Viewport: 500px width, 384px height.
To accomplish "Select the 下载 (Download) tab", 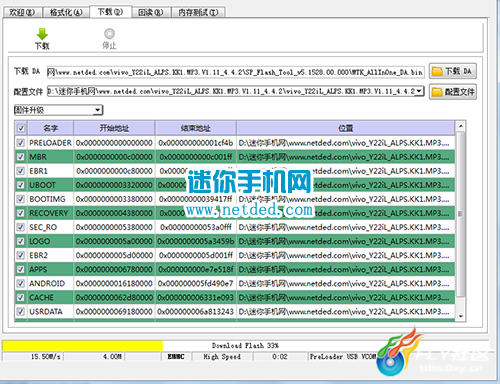I will point(110,12).
